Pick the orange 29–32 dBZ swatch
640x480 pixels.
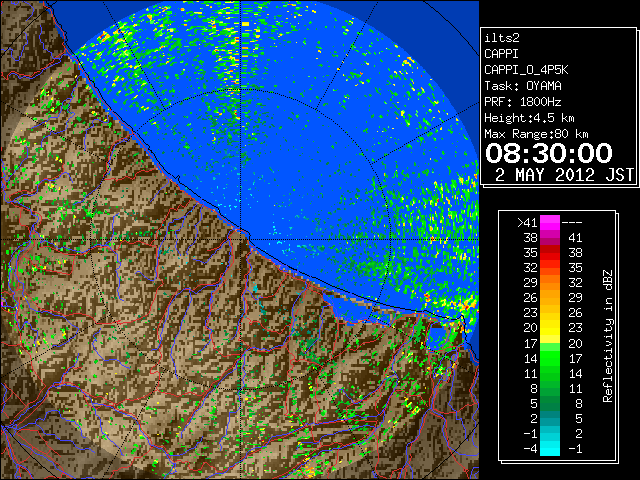tap(550, 282)
